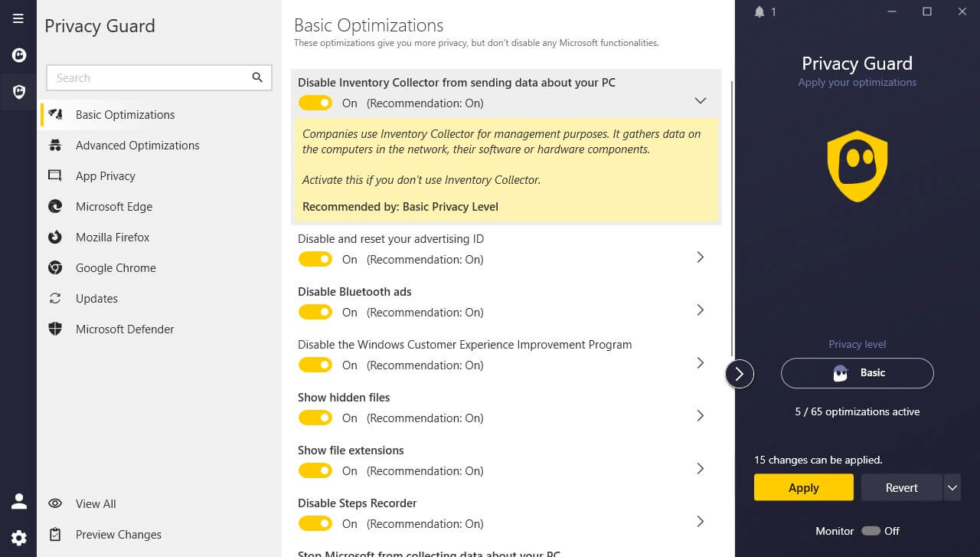The width and height of the screenshot is (980, 557).
Task: Expand the advertising ID option details
Action: click(700, 257)
